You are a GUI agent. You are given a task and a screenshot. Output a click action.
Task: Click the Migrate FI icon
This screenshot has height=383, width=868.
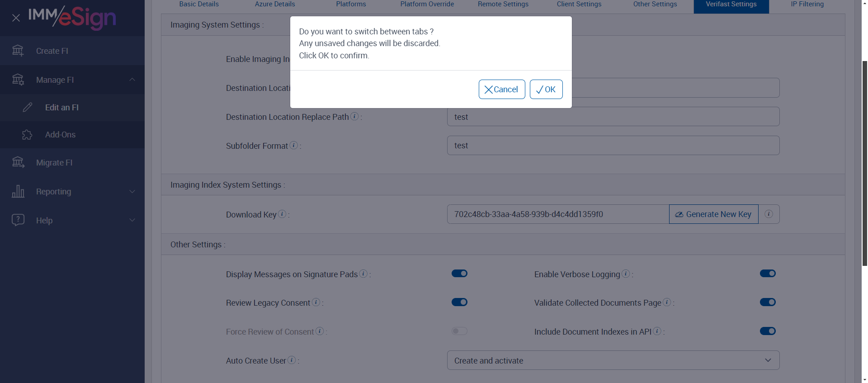[18, 162]
